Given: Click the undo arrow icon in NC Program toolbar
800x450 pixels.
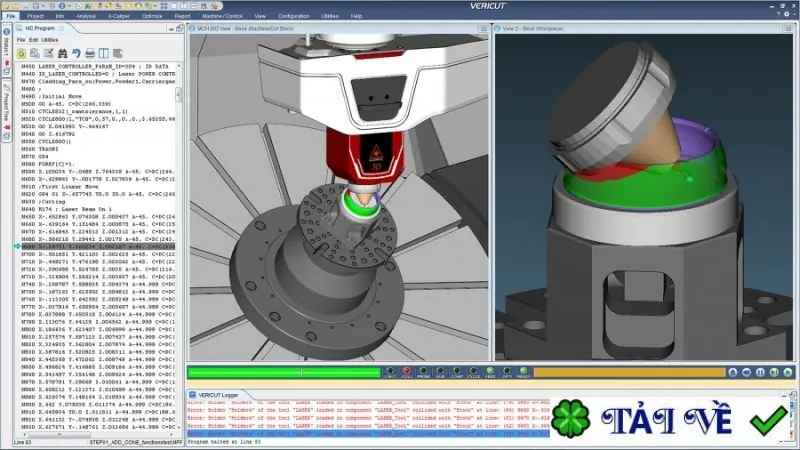Looking at the screenshot, I should [76, 54].
